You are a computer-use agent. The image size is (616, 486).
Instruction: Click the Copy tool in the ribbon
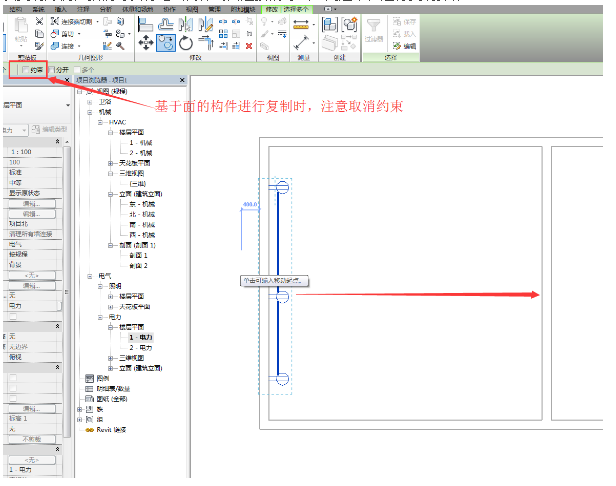point(167,43)
